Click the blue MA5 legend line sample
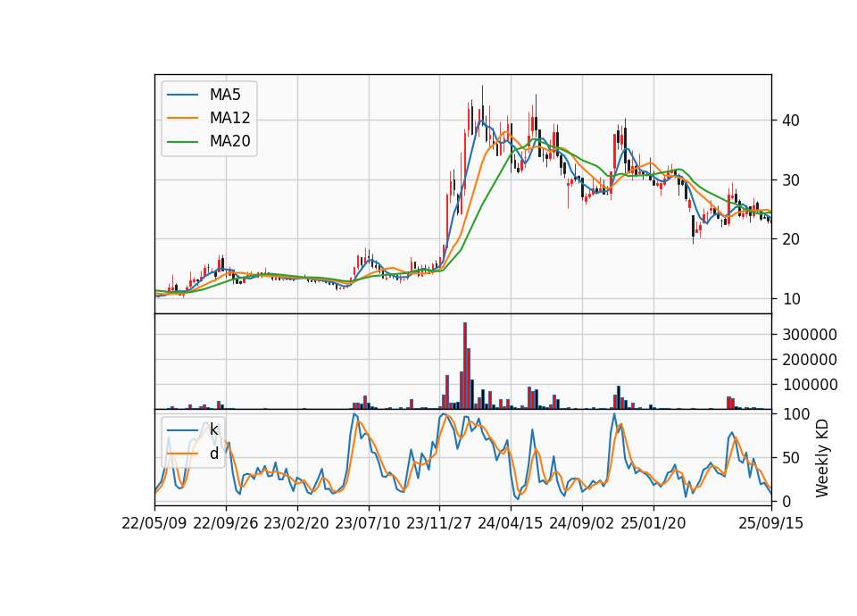 click(182, 95)
